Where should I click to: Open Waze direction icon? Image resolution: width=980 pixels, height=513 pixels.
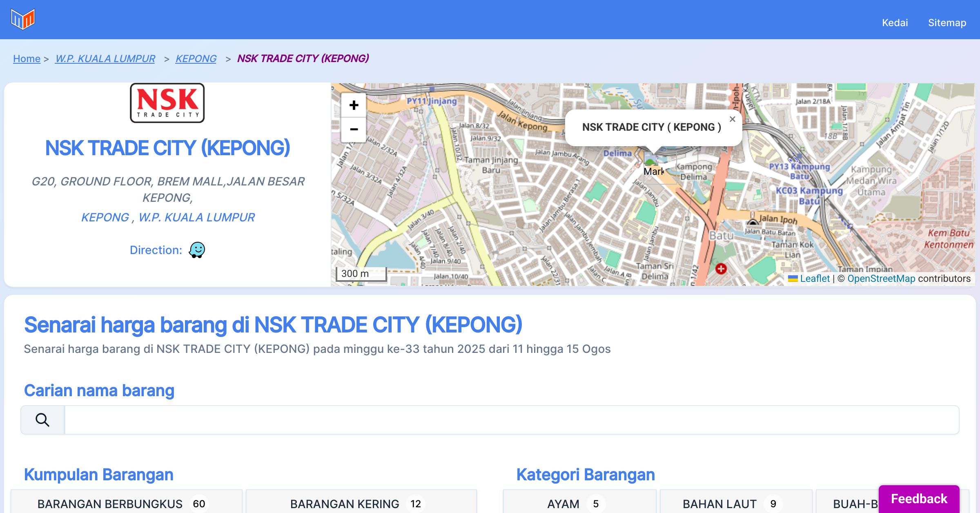197,250
